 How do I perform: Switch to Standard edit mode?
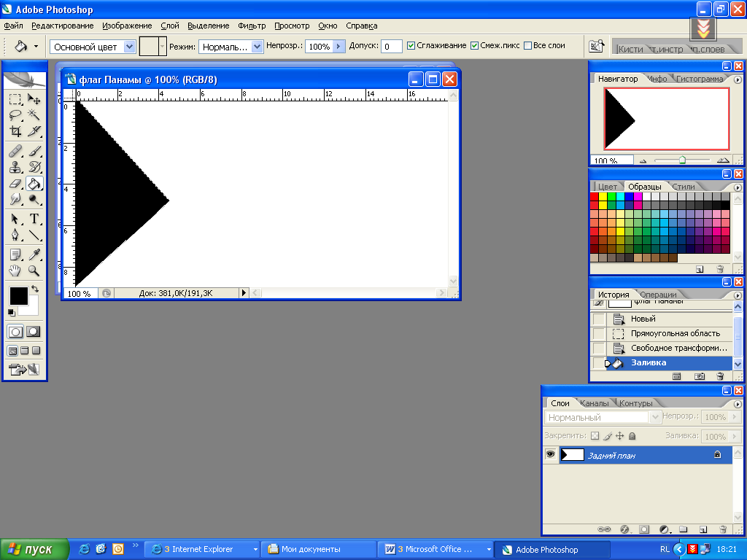pyautogui.click(x=15, y=332)
